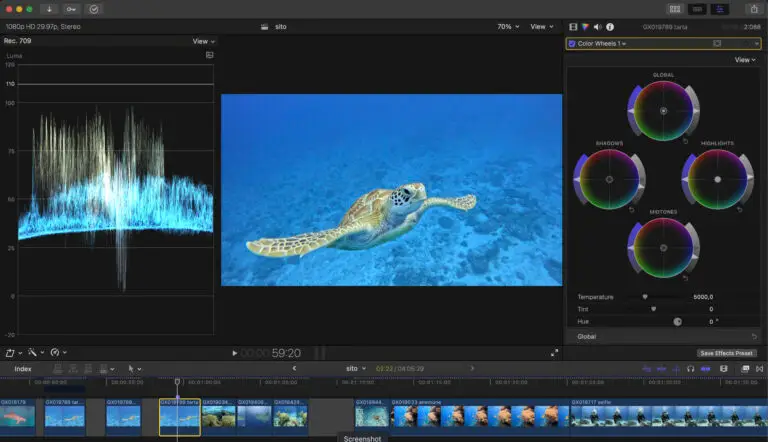Switch to the Info inspector icon
The image size is (768, 442).
(x=610, y=27)
